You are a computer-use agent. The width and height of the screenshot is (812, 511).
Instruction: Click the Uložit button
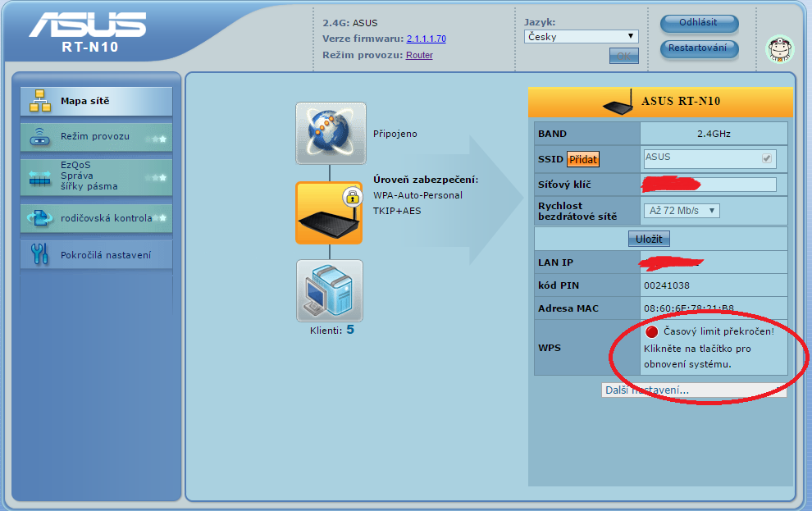pos(650,239)
